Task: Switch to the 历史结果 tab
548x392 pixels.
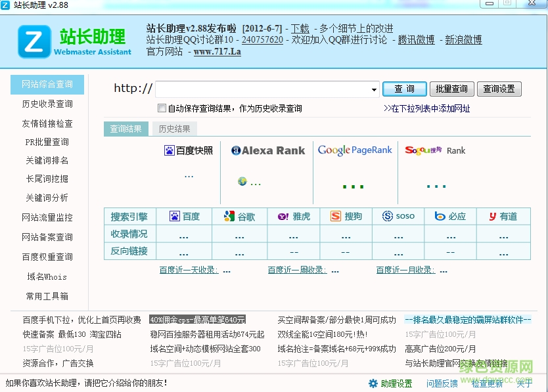Action: coord(173,129)
